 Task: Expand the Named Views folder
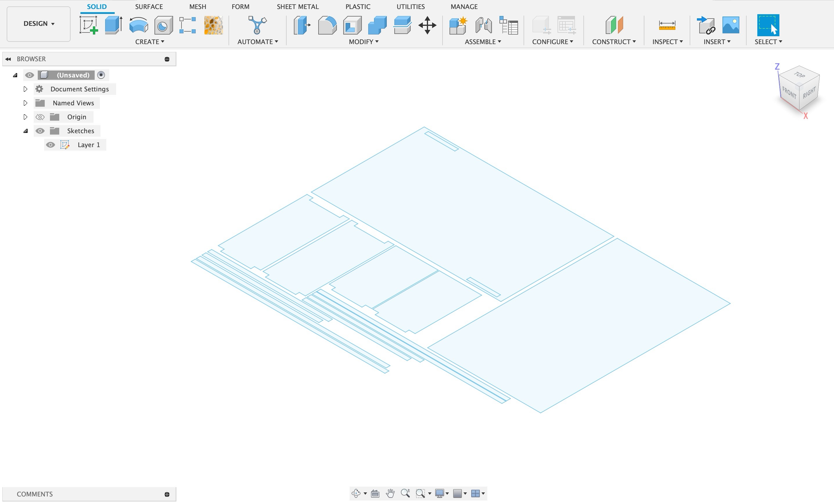(x=25, y=103)
